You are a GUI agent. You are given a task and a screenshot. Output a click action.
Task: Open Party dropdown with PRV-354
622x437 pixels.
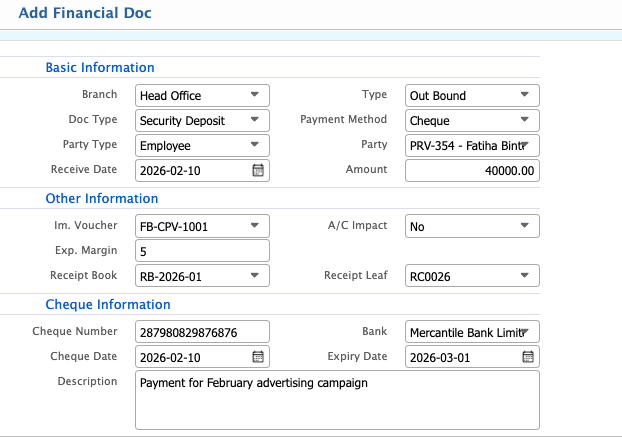(x=472, y=146)
